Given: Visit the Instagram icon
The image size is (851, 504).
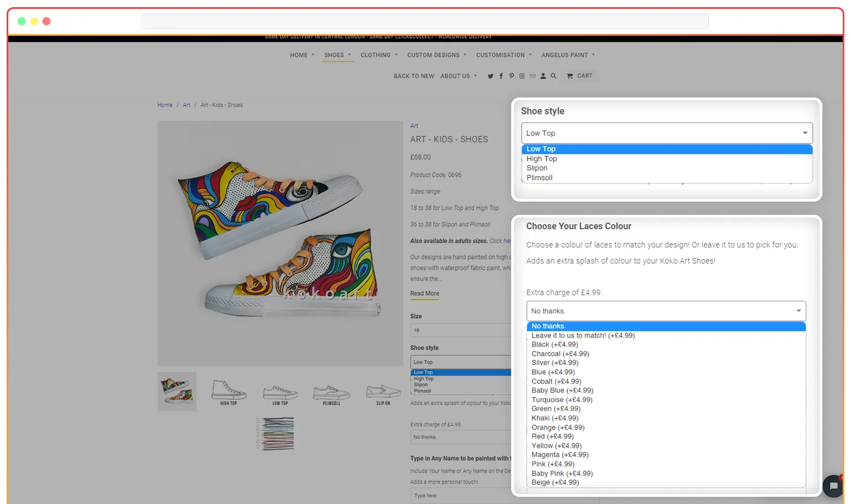Looking at the screenshot, I should 522,76.
